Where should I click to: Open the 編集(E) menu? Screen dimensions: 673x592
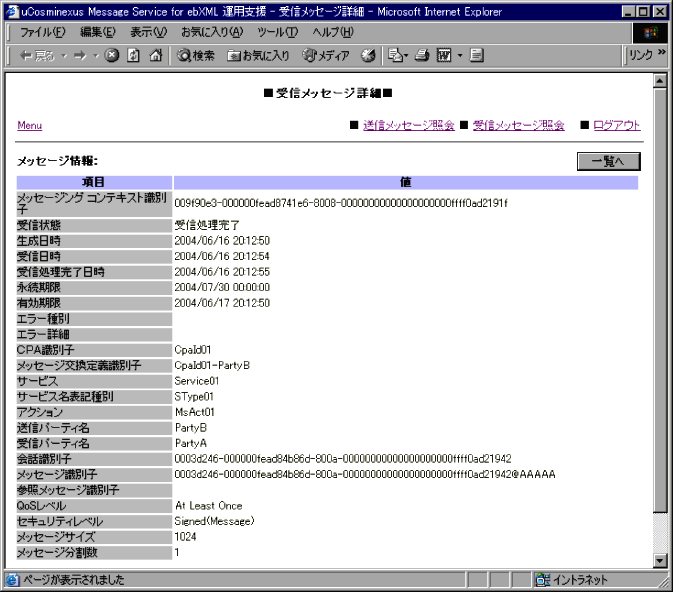click(98, 32)
